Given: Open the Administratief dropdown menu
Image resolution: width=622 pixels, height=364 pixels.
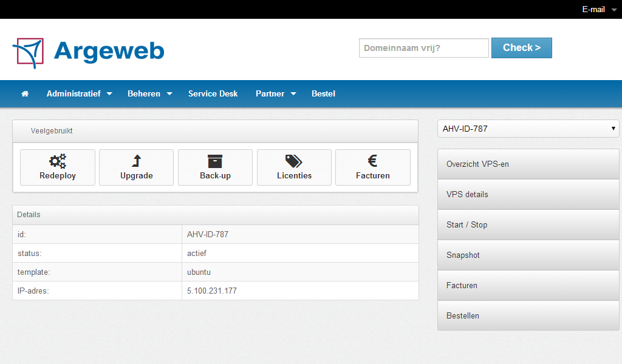Looking at the screenshot, I should point(79,94).
